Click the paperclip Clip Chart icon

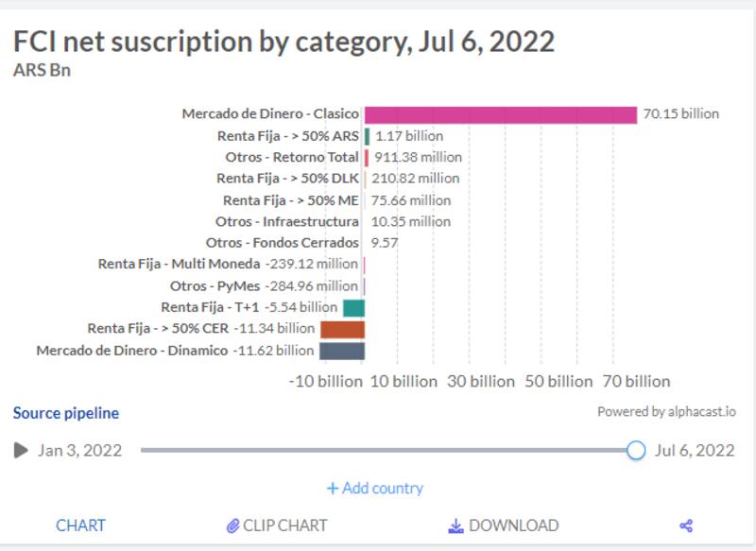(232, 525)
